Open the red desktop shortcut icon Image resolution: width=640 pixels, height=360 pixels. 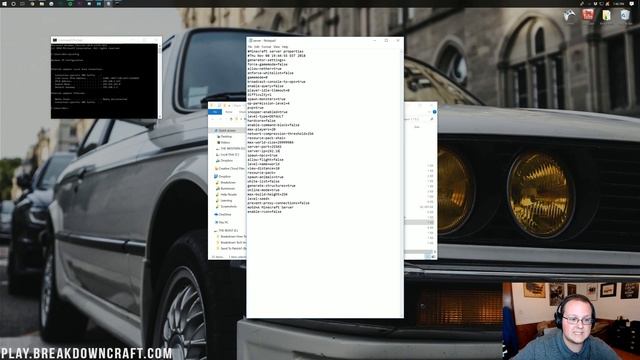point(588,16)
